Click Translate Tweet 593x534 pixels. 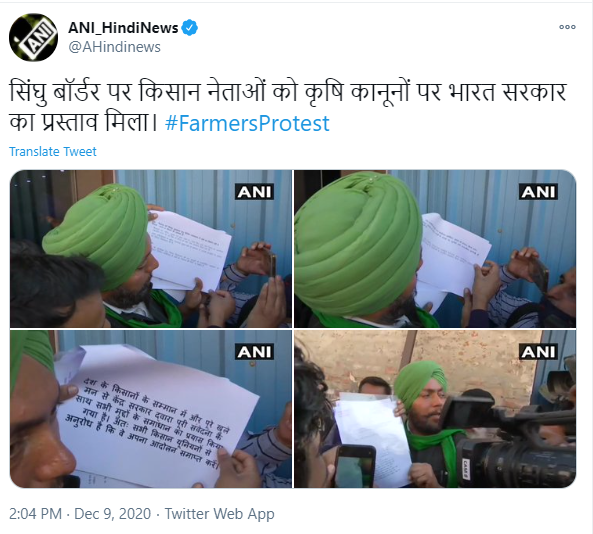53,152
